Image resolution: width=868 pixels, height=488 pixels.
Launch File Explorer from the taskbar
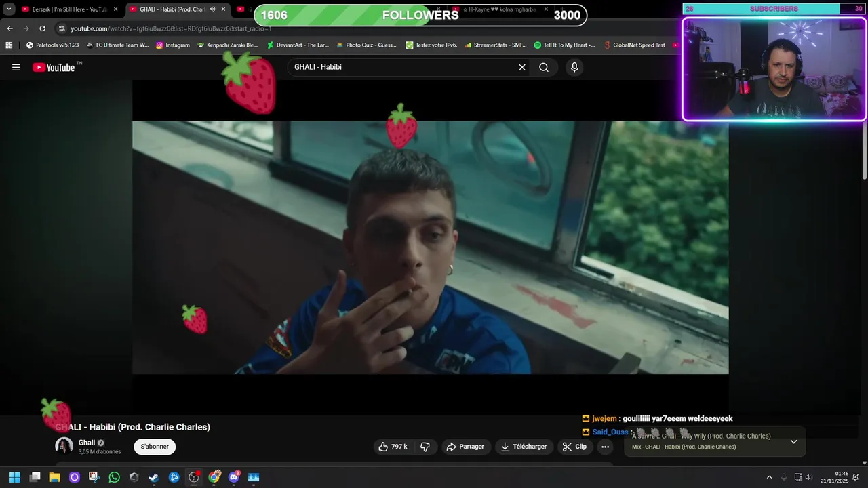pyautogui.click(x=54, y=477)
